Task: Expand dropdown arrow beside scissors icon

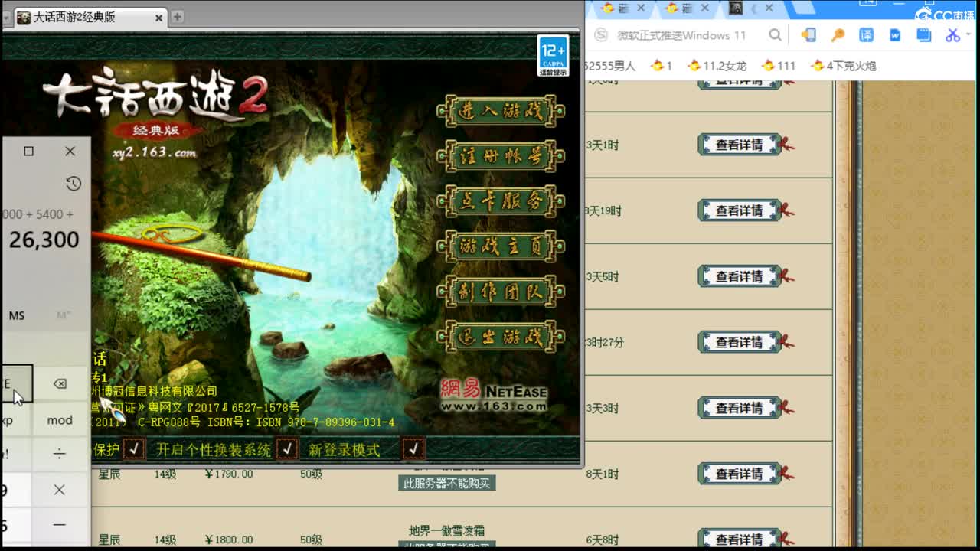Action: 969,36
